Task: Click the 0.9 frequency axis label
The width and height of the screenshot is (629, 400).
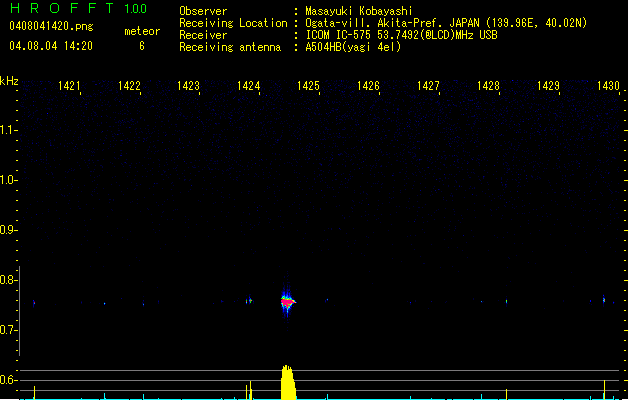Action: (9, 230)
